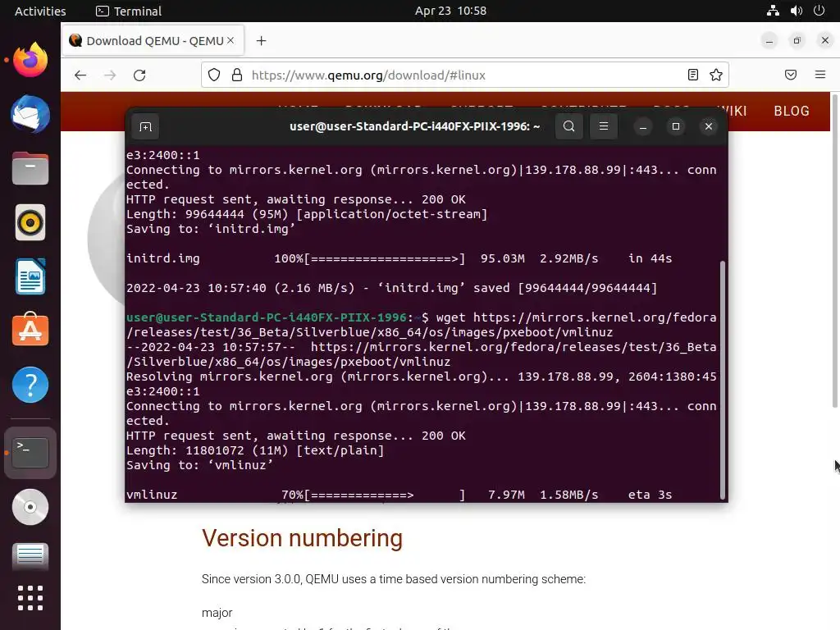The image size is (840, 630).
Task: Open the Terminal app menu in top bar
Action: click(x=129, y=11)
